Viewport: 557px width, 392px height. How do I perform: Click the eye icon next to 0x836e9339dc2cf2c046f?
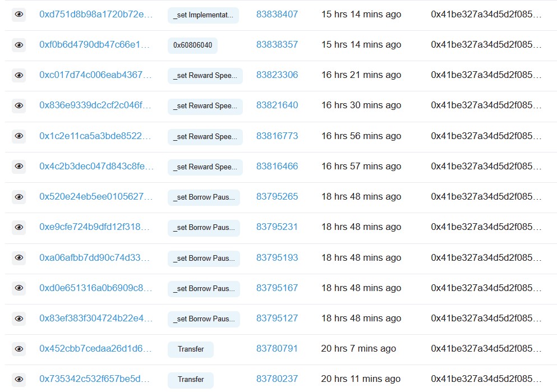coord(19,105)
